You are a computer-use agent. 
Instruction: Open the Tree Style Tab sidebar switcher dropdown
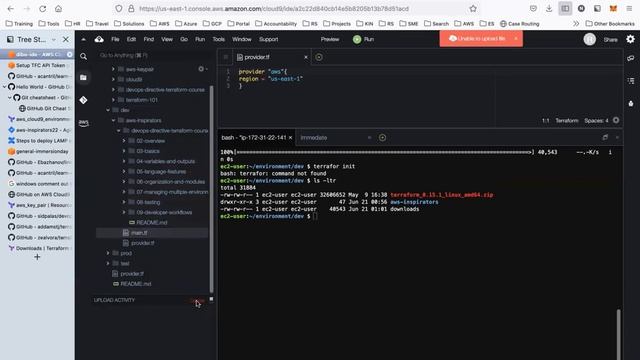[53, 40]
